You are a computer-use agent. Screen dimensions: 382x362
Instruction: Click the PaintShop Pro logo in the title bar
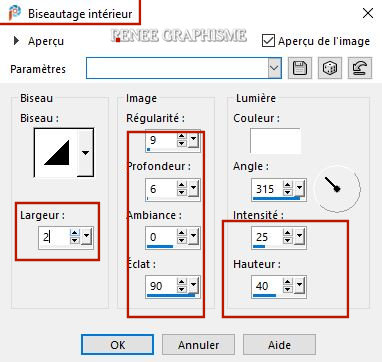tap(15, 13)
